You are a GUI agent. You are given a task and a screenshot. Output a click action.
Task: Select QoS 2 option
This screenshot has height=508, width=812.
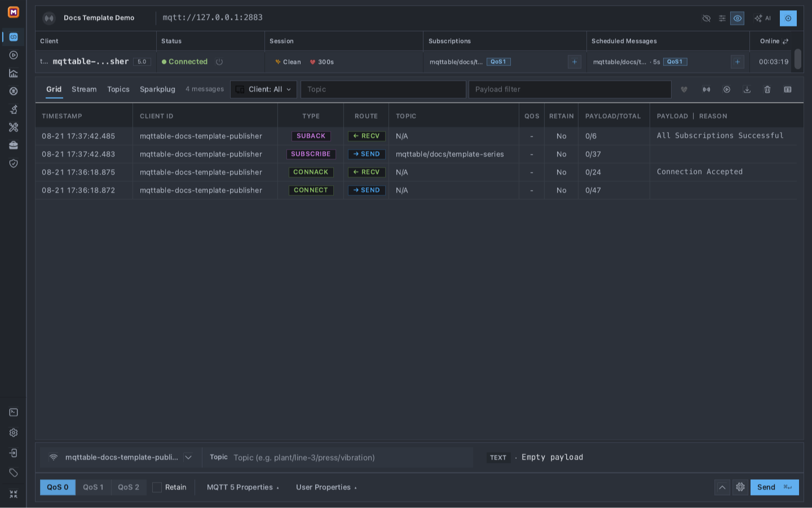129,487
